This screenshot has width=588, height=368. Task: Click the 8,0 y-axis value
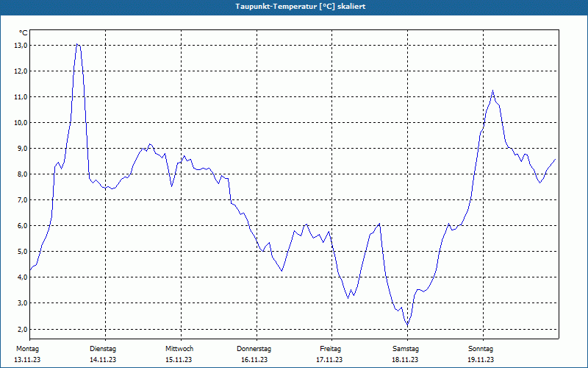22,174
